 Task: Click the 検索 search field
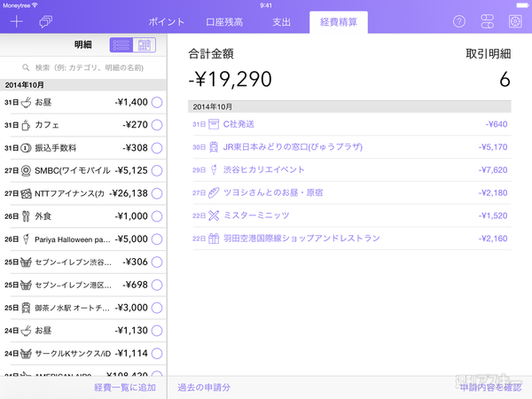tap(83, 67)
